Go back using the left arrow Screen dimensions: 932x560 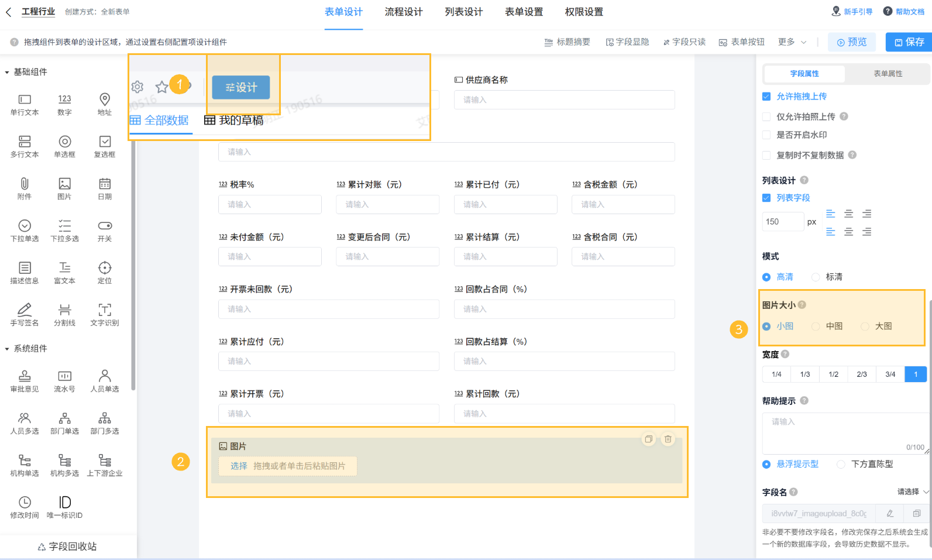[x=8, y=12]
